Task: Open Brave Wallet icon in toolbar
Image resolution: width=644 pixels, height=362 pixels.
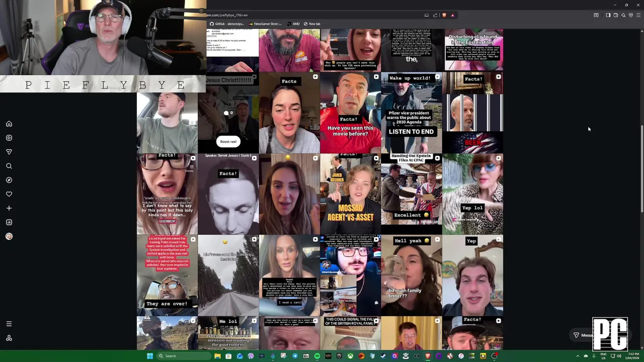Action: (x=615, y=15)
